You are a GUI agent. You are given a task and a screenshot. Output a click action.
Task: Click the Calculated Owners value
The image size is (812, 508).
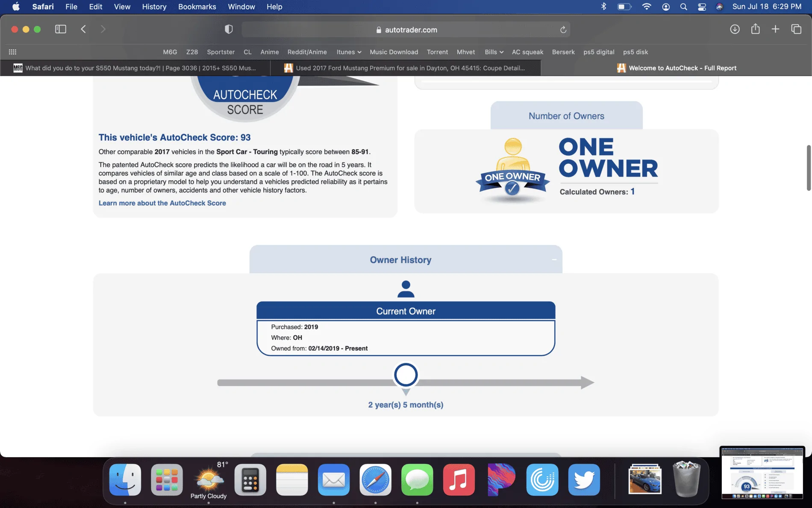633,192
